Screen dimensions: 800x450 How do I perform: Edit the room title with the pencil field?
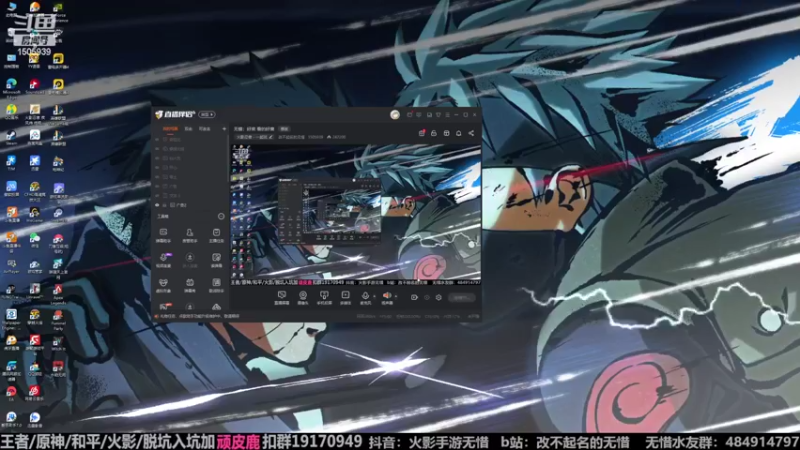(x=255, y=137)
